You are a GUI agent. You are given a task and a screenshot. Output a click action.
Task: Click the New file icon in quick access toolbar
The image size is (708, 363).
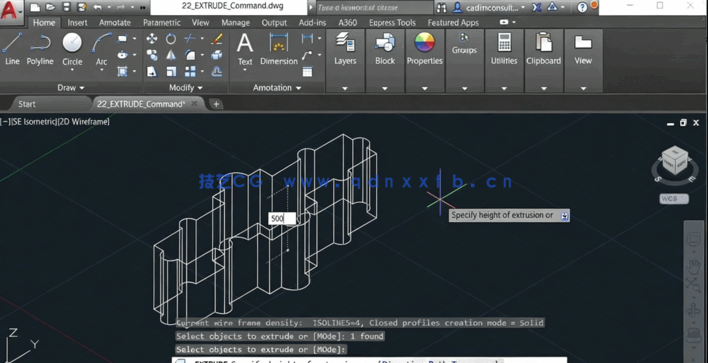[x=35, y=7]
